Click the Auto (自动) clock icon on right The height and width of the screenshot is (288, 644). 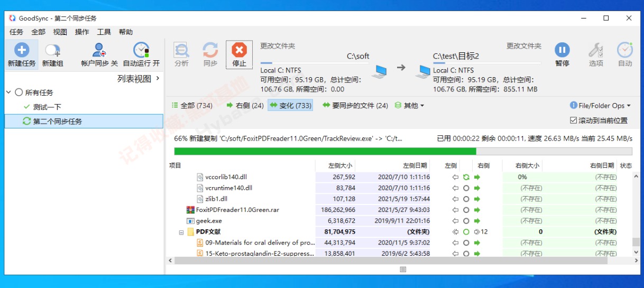click(x=624, y=51)
